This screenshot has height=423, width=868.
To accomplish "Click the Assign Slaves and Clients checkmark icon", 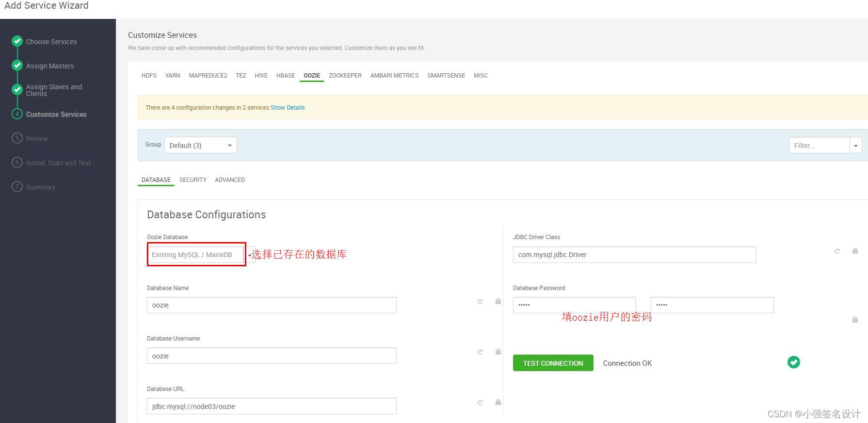I will coord(17,90).
